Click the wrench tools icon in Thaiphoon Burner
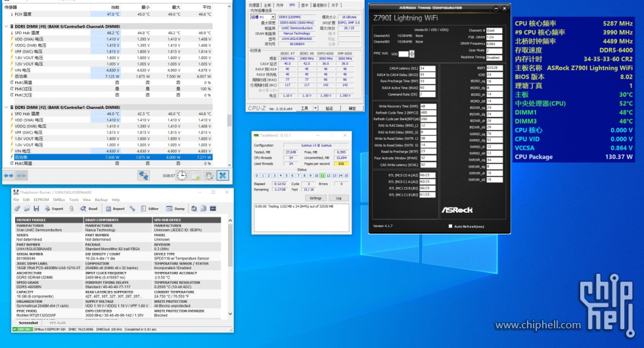This screenshot has height=348, width=644. coord(132,209)
